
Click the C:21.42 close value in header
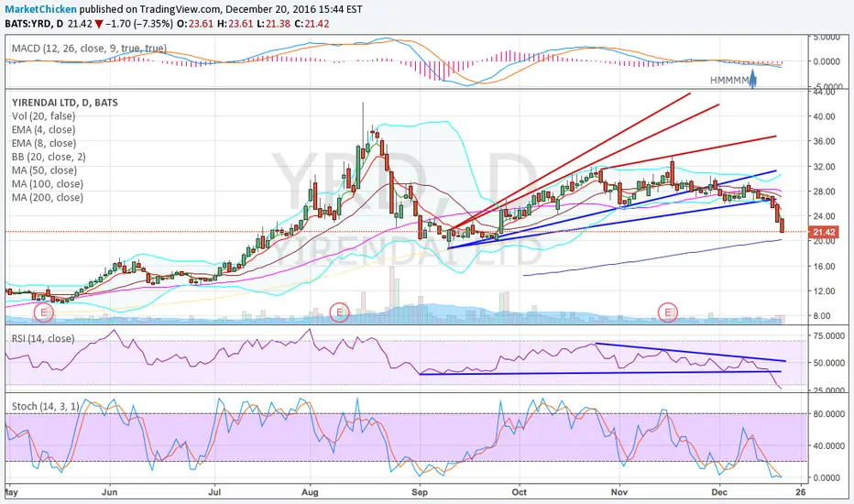click(312, 24)
